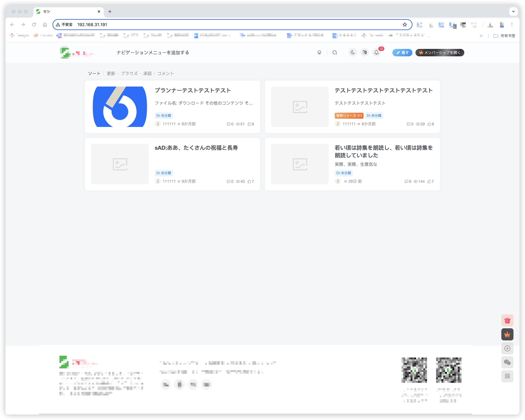Toggle dark mode with the moon icon
525x420 pixels.
click(352, 52)
